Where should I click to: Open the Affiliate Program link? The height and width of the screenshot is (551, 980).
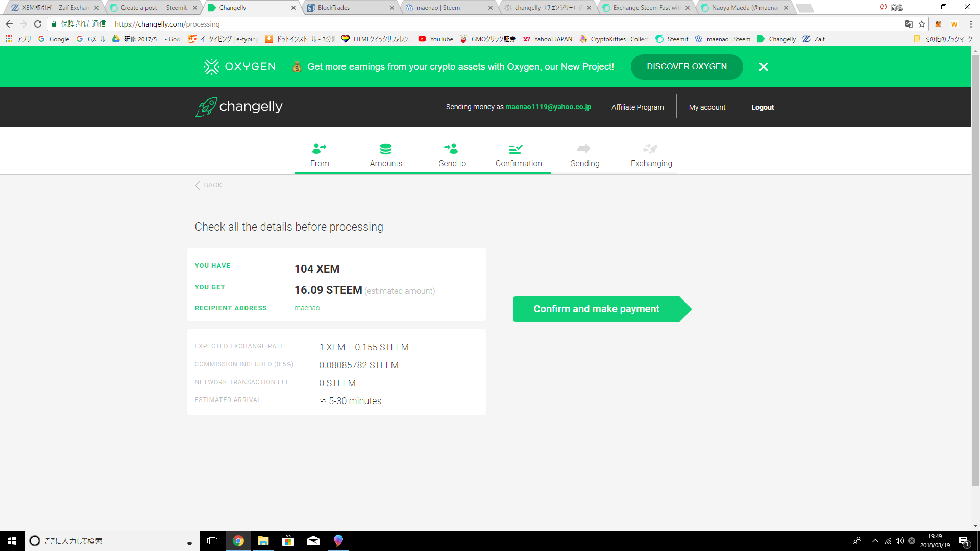pos(638,107)
